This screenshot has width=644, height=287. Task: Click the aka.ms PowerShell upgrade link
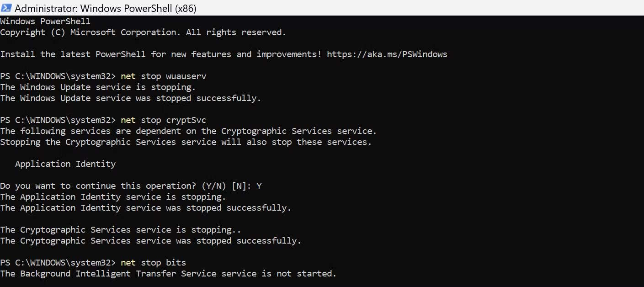(x=386, y=54)
